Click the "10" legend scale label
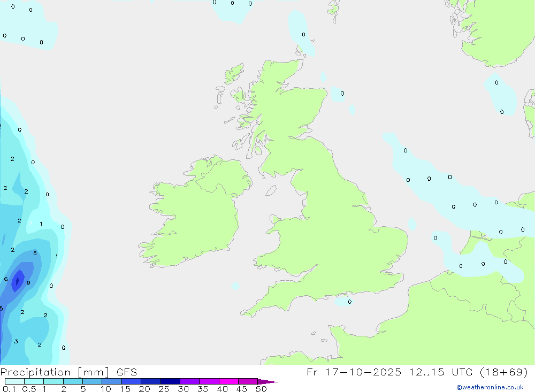Screen dimensions: 535x392 click(106, 389)
